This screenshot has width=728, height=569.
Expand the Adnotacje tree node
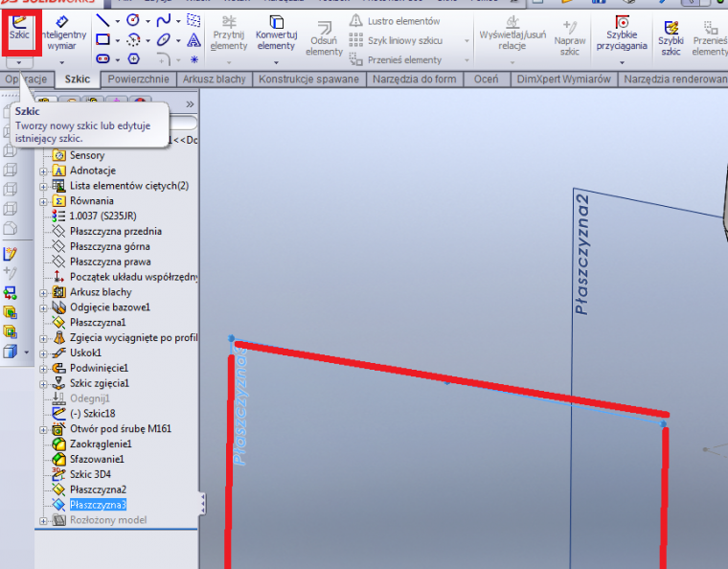(44, 171)
